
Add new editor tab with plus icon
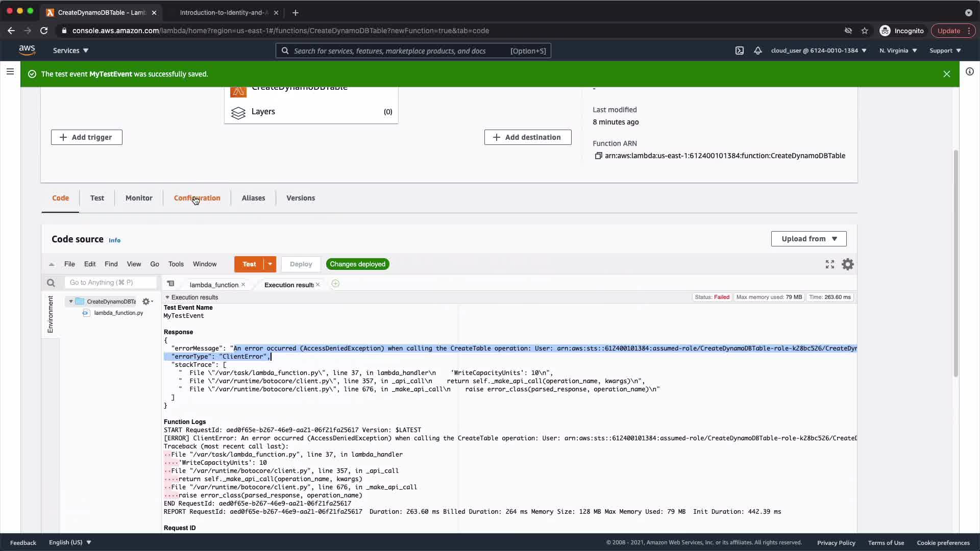tap(335, 284)
